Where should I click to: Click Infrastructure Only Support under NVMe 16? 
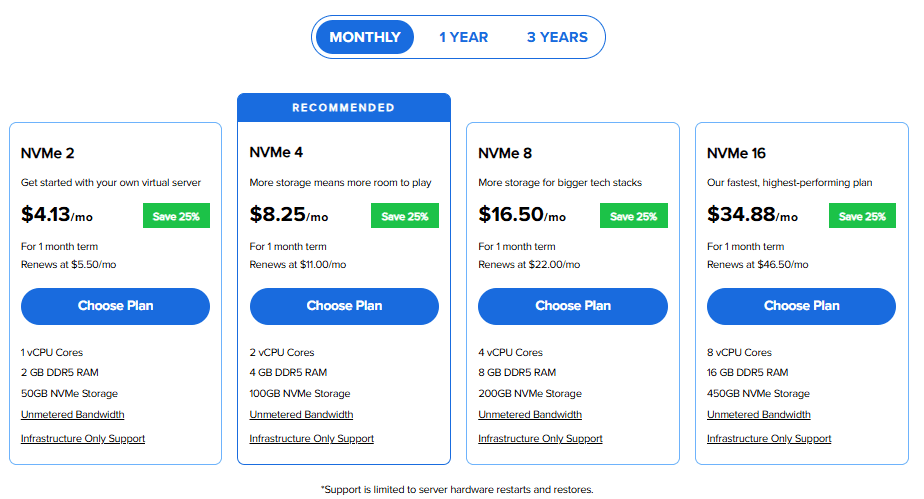pos(769,439)
